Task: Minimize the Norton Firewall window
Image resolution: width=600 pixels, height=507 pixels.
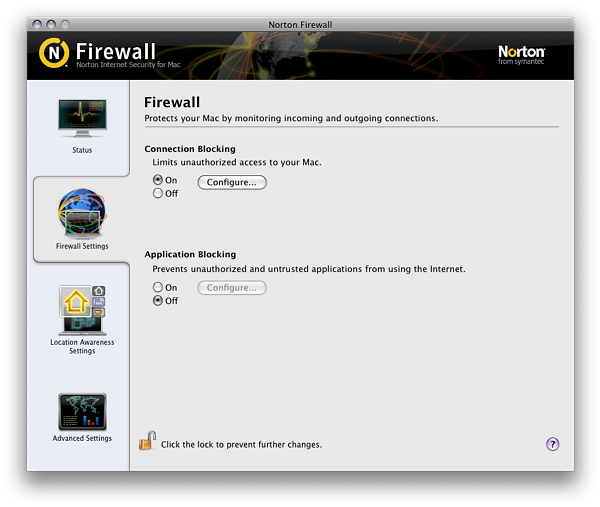Action: (51, 24)
